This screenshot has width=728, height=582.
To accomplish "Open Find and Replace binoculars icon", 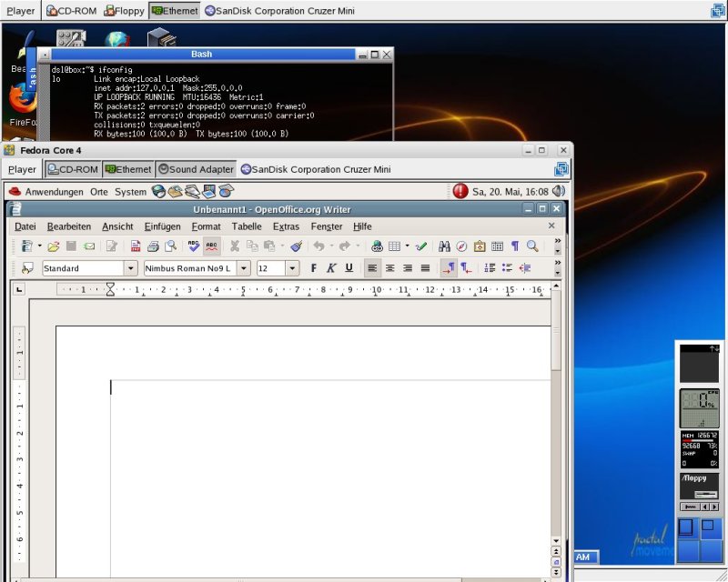I will point(444,246).
